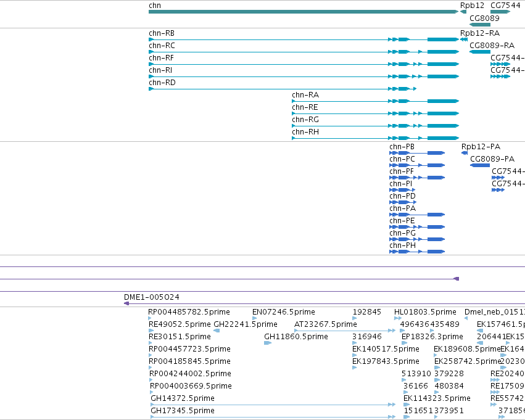Select the chn-RI transcript label
The height and width of the screenshot is (420, 525).
pyautogui.click(x=160, y=70)
